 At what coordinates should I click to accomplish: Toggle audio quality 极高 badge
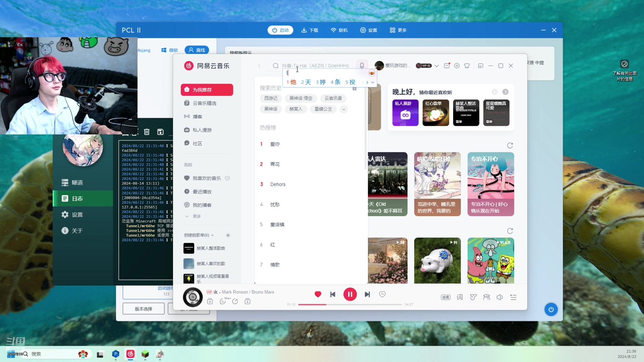click(x=446, y=297)
